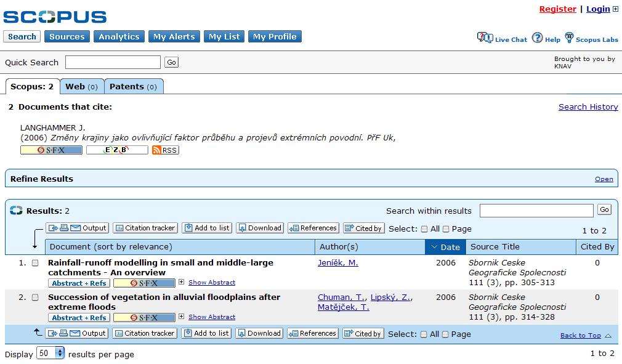Click Abstract + Refs for Succession of vegetation result
This screenshot has width=622, height=364.
(x=79, y=318)
